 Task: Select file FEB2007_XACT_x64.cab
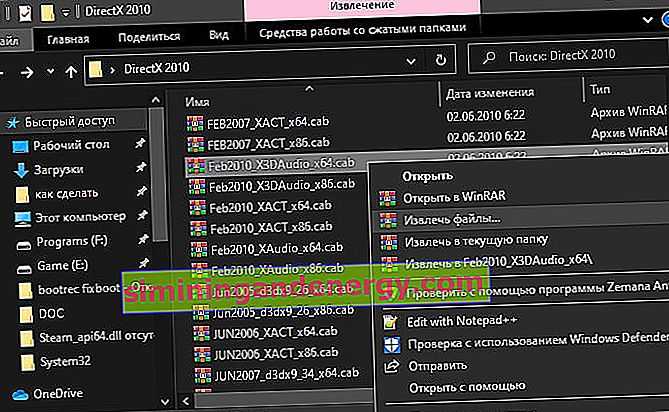click(x=268, y=122)
